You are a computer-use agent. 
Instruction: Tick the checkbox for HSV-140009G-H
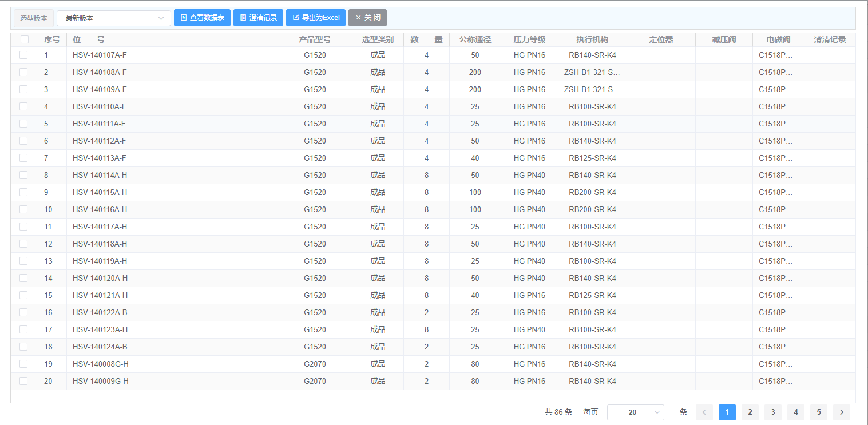[23, 381]
